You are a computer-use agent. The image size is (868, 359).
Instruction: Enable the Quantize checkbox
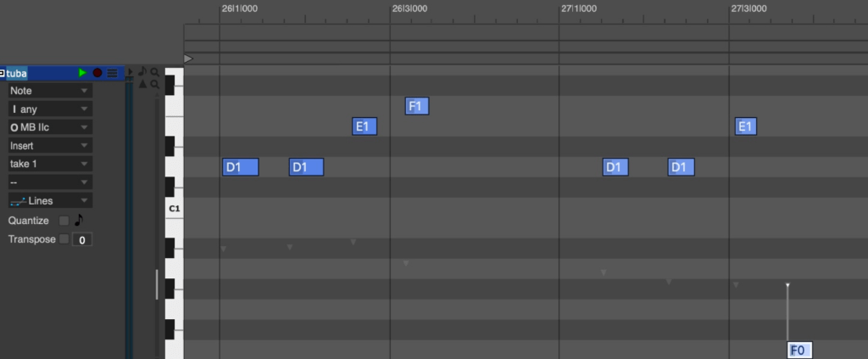(64, 221)
